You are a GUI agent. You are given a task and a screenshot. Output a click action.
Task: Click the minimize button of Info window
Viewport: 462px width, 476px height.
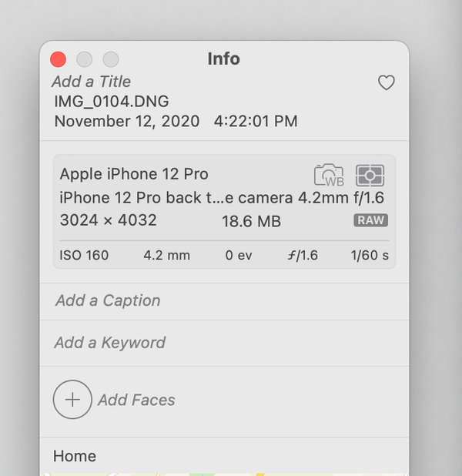tap(85, 59)
